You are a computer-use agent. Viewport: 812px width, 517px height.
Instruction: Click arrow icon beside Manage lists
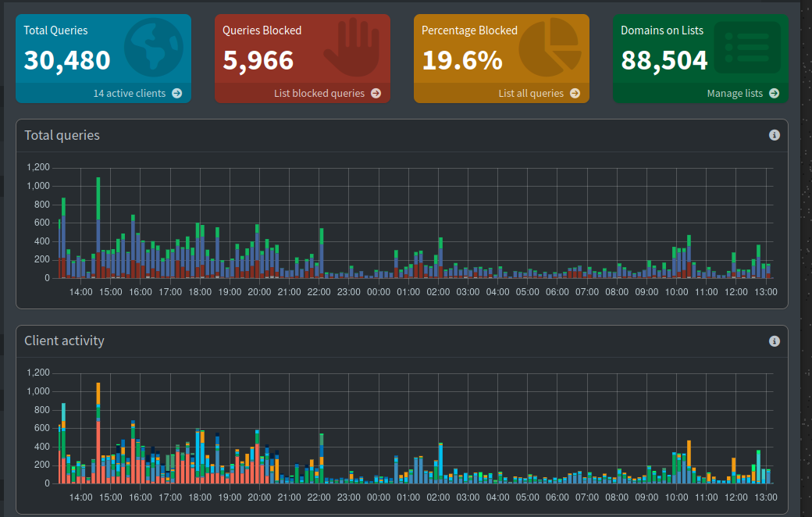click(774, 93)
